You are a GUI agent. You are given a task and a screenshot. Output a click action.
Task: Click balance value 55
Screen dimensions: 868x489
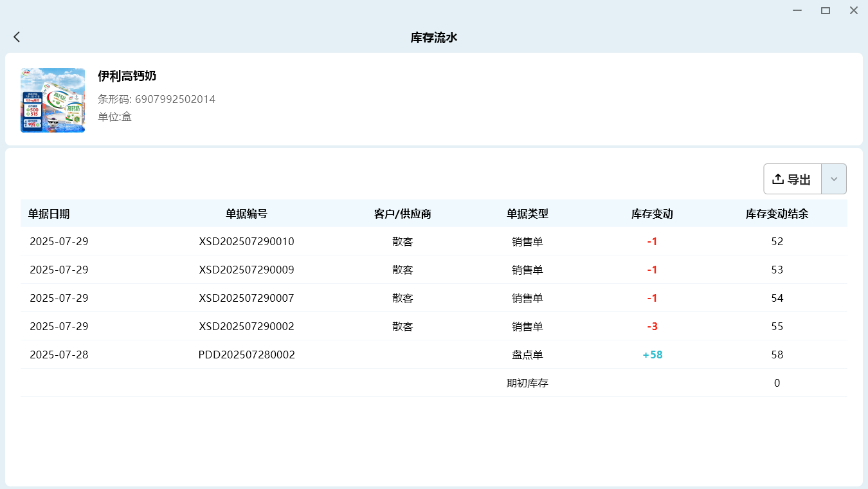click(777, 327)
